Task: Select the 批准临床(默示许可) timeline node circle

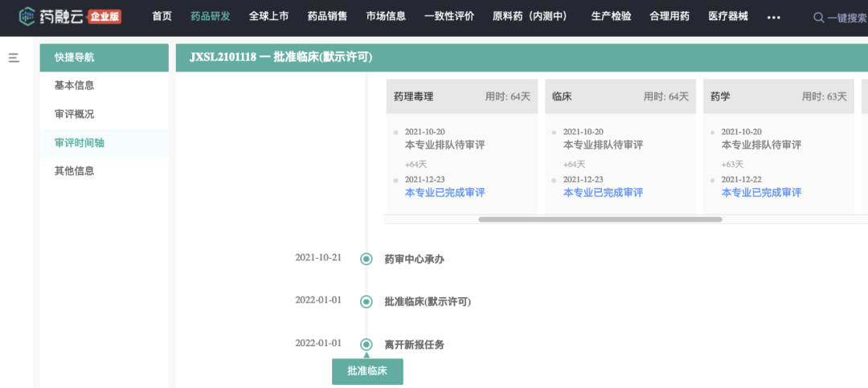Action: coord(366,302)
